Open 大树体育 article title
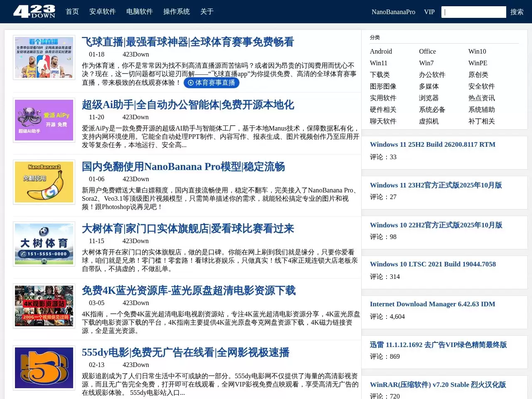Viewport: 532px width, 399px height. 188,229
